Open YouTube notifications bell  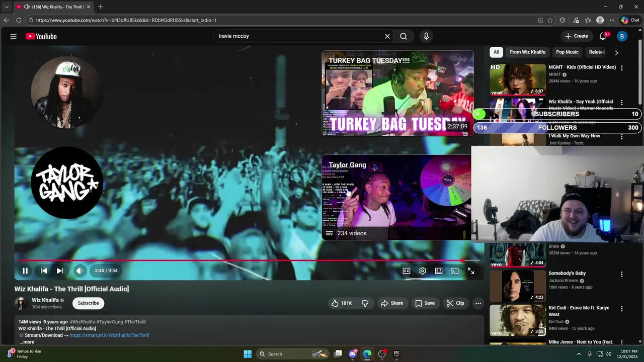(604, 36)
